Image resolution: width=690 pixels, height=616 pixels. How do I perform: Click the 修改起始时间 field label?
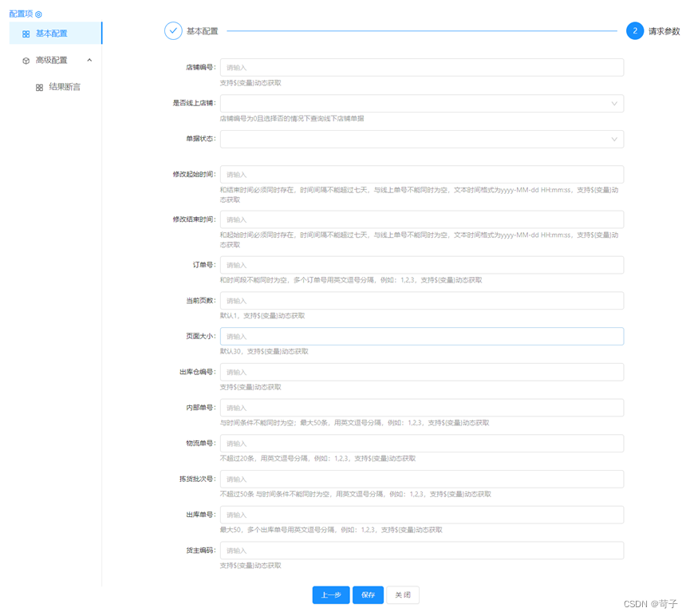tap(194, 175)
